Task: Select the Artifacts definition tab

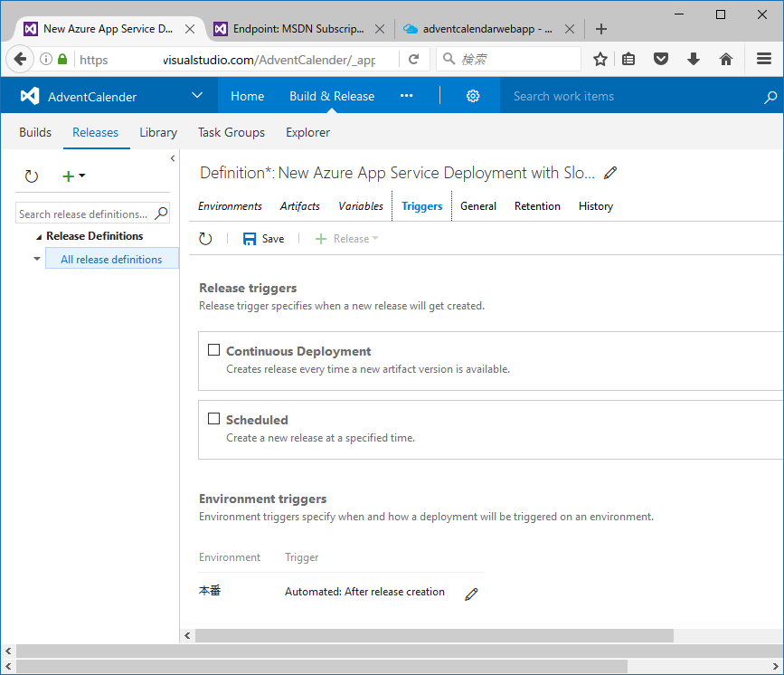Action: point(300,206)
